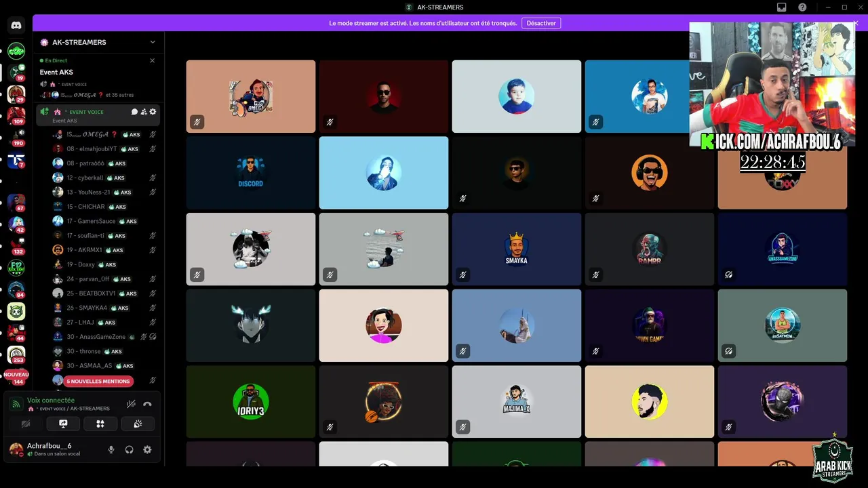Focus the IDRIY3 avatar video tile
The height and width of the screenshot is (488, 868).
pos(251,402)
